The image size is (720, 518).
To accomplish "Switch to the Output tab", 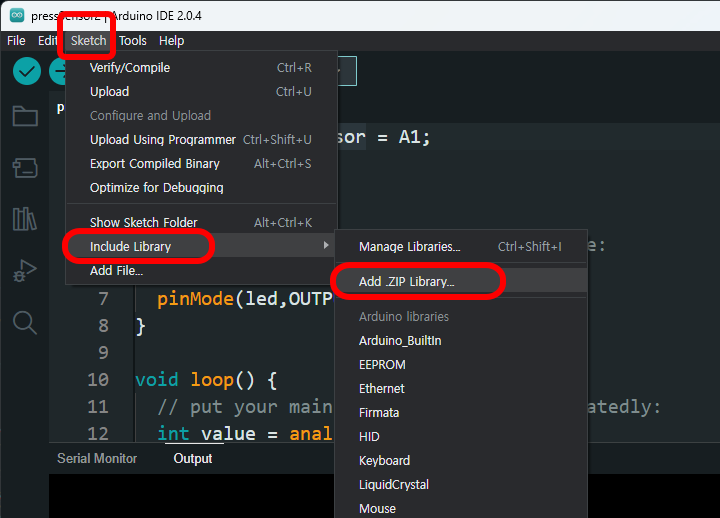I will coord(193,458).
